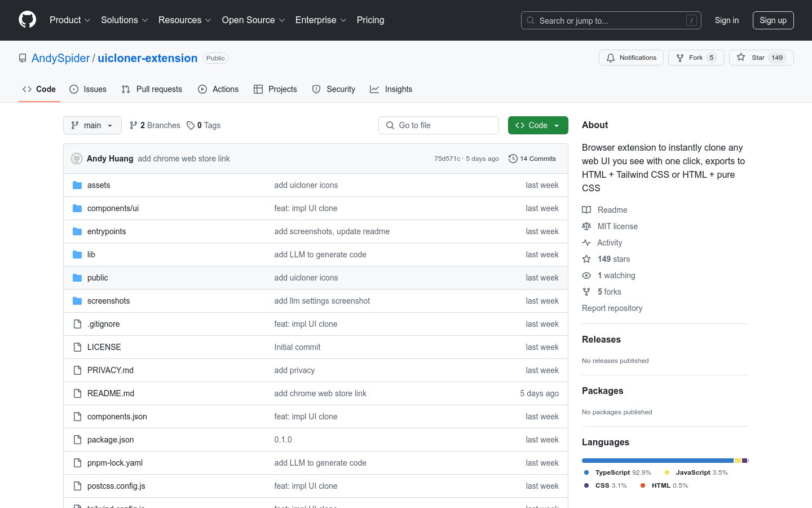Image resolution: width=812 pixels, height=508 pixels.
Task: Open the components/ui folder
Action: coord(113,208)
